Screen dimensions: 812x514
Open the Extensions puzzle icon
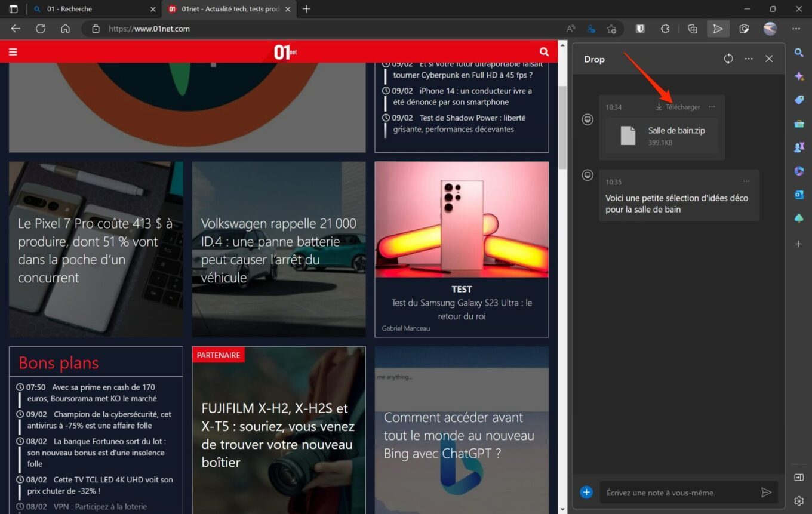pos(665,29)
